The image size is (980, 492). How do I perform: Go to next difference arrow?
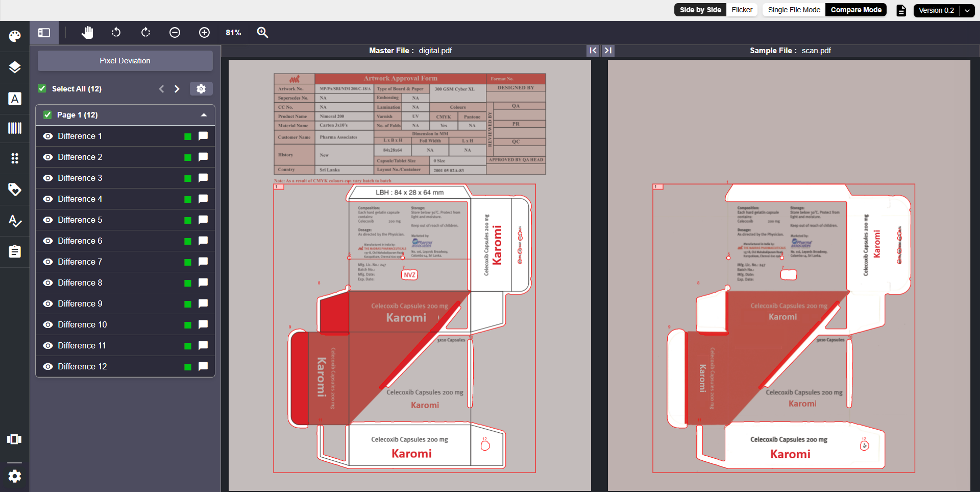[x=177, y=89]
